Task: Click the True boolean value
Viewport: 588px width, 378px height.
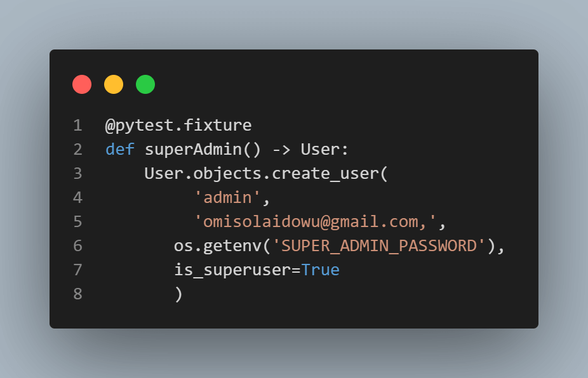Action: pos(321,270)
